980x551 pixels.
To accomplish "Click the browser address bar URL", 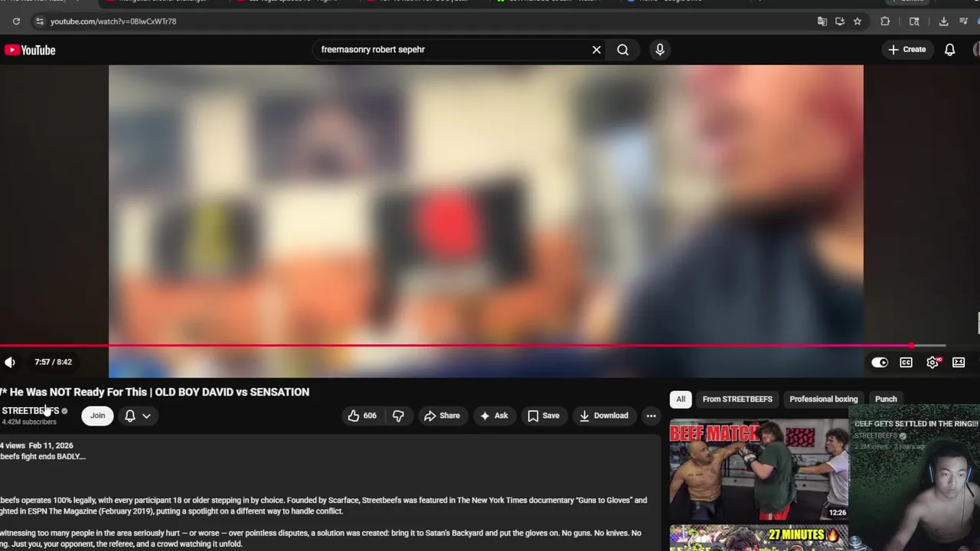I will point(113,21).
